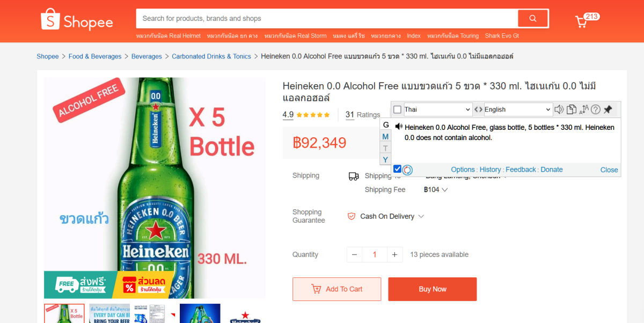Image resolution: width=644 pixels, height=323 pixels.
Task: Uncheck the auto-translate checkbox at popup bottom
Action: pos(397,169)
